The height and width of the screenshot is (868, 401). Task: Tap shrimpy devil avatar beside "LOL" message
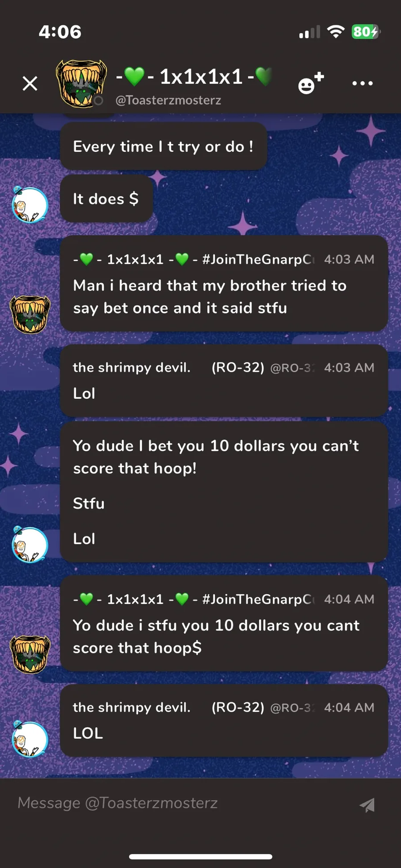(x=29, y=738)
